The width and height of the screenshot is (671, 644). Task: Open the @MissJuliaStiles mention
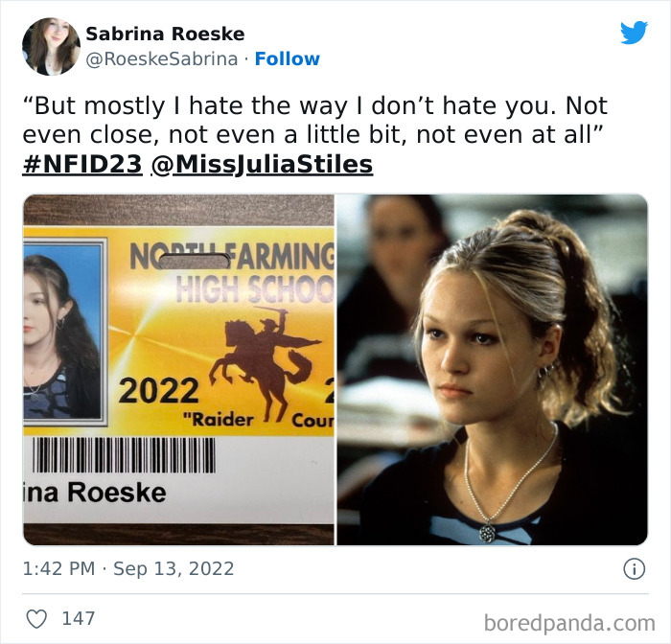click(x=262, y=164)
